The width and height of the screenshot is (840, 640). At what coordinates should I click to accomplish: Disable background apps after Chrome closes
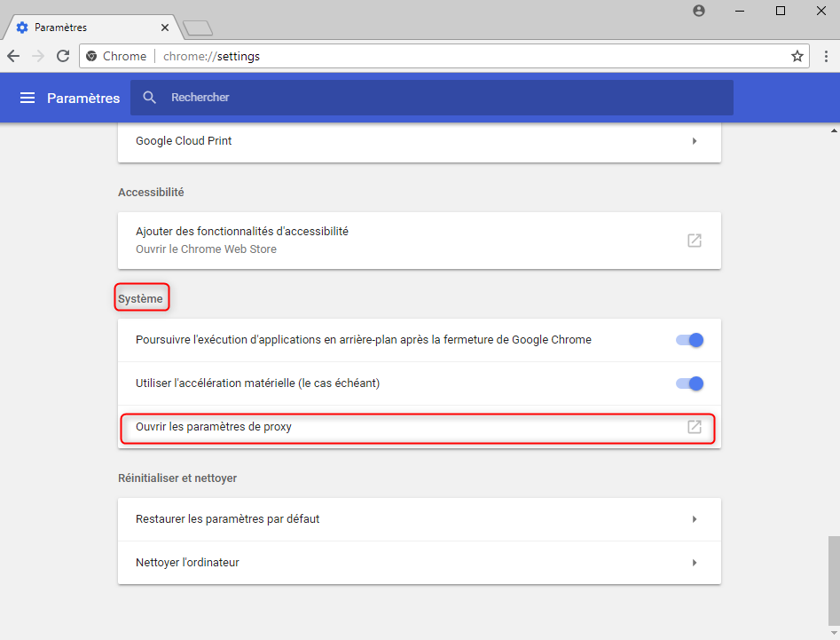point(689,340)
